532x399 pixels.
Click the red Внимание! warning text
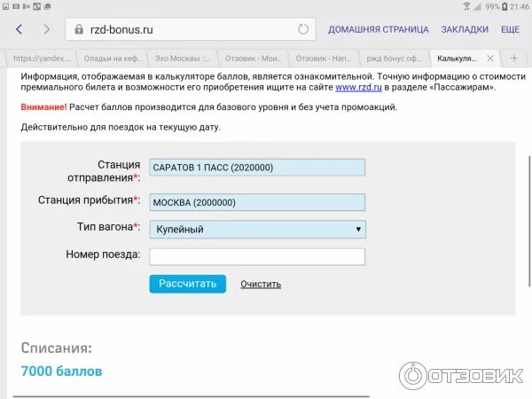coord(43,107)
